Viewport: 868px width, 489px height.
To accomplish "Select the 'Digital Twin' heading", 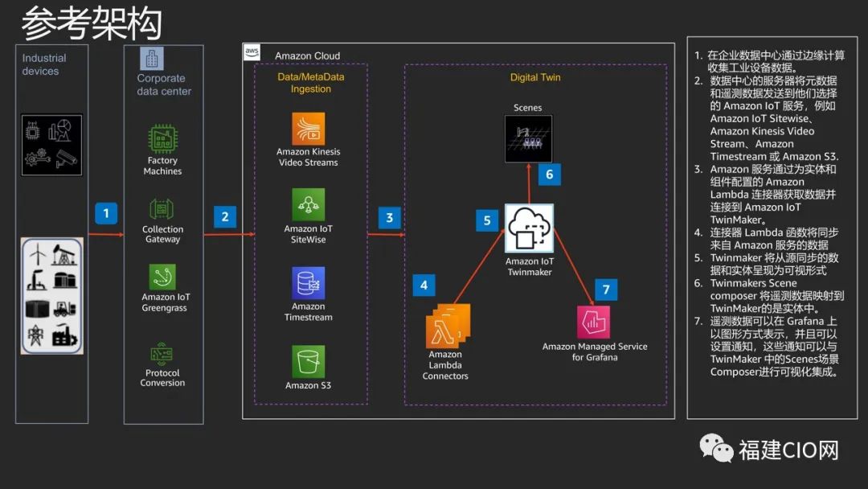I will [535, 77].
